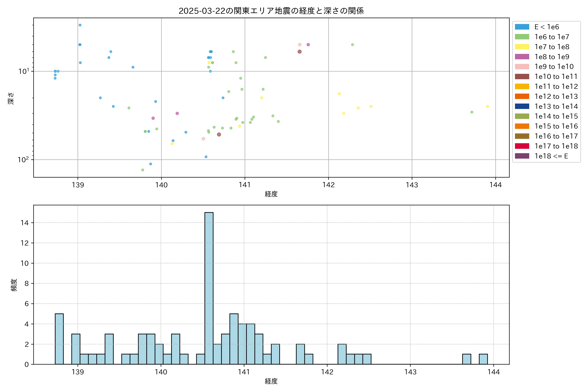588x392 pixels.
Task: Click the 頻度 y-axis label
Action: 14,285
